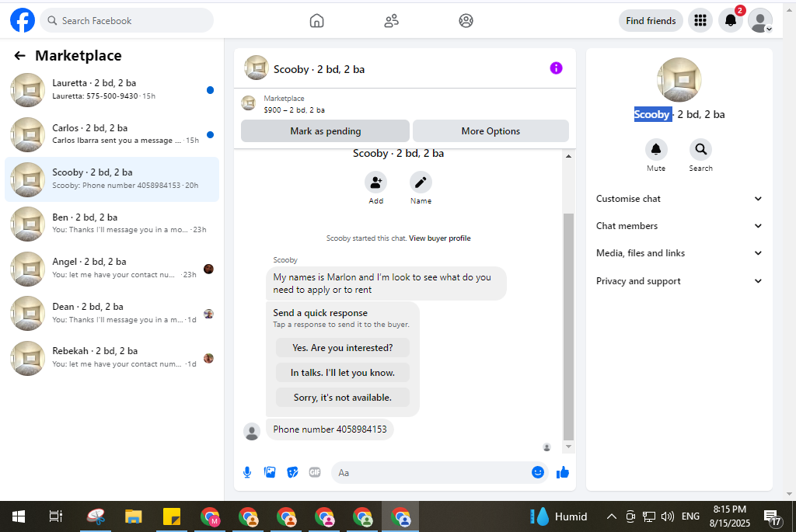Viewport: 796px width, 532px height.
Task: Open the Angel 2 bd, 2 ba conversation
Action: pos(112,268)
